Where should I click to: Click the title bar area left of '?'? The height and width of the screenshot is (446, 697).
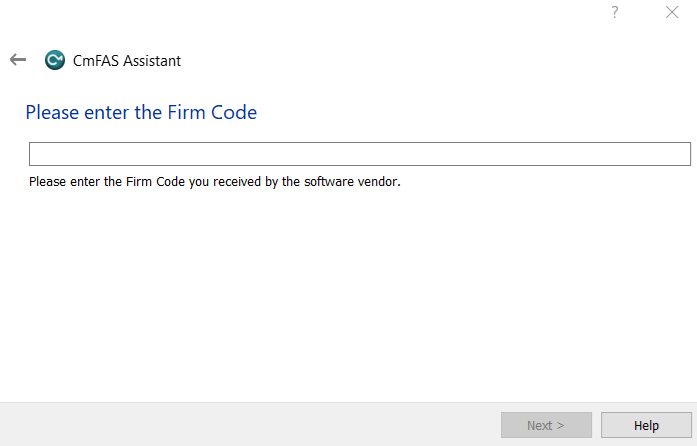click(x=300, y=12)
